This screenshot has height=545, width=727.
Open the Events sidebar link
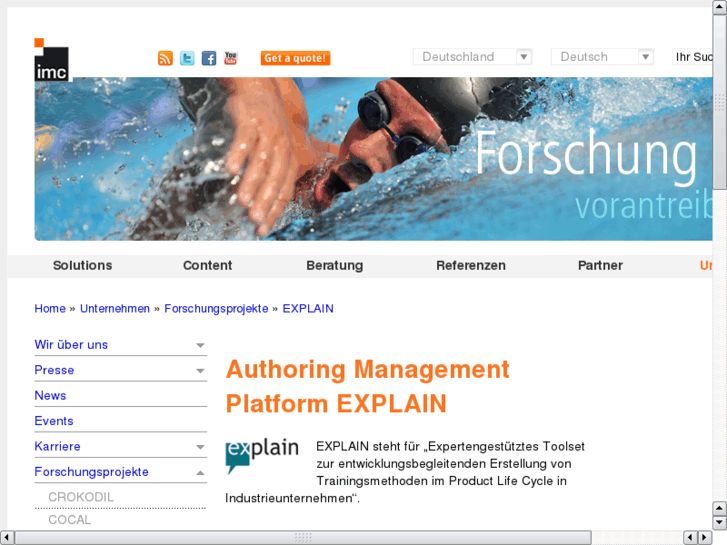pyautogui.click(x=54, y=421)
